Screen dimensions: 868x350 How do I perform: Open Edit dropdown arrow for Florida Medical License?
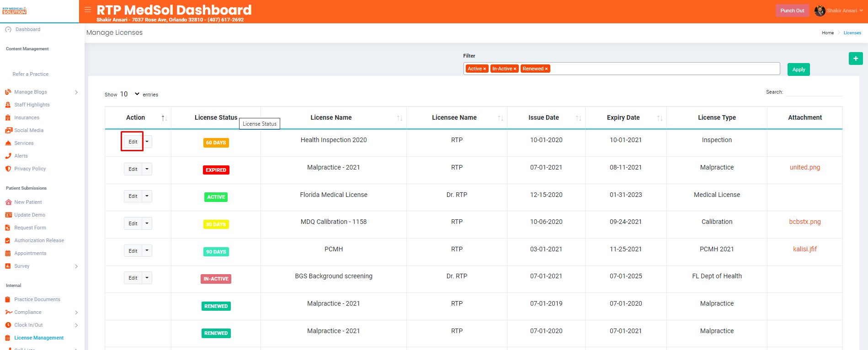(147, 196)
